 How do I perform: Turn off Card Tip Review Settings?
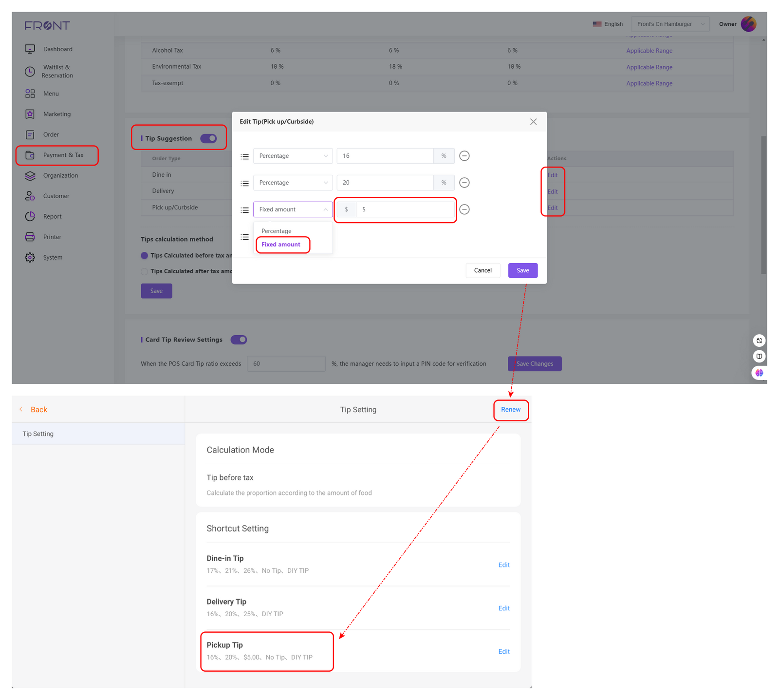coord(239,340)
